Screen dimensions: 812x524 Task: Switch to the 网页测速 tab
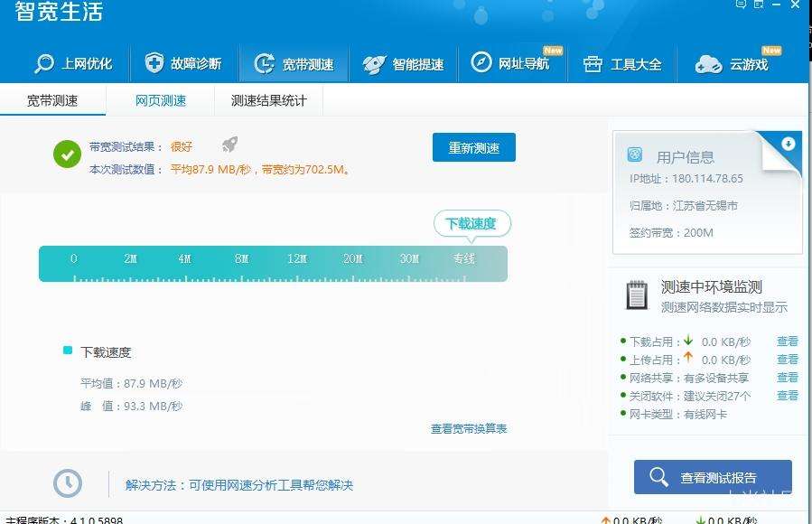tap(161, 100)
